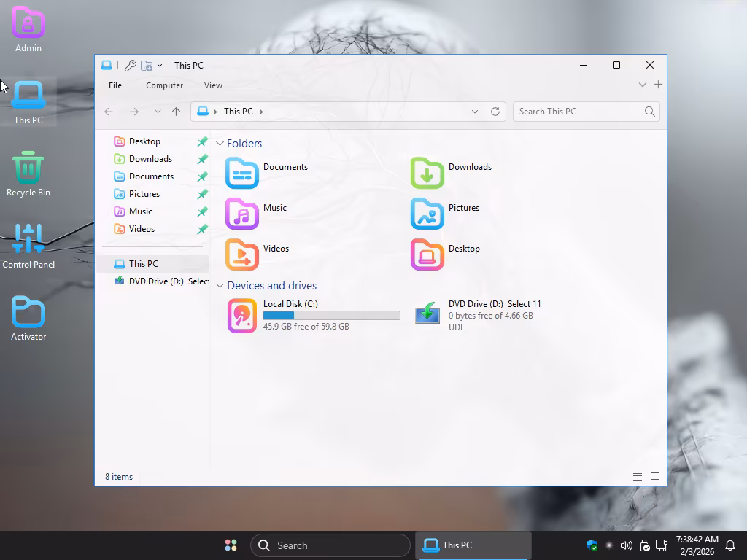This screenshot has width=747, height=560.
Task: Expand the Recent locations dropdown arrow
Action: pyautogui.click(x=158, y=112)
